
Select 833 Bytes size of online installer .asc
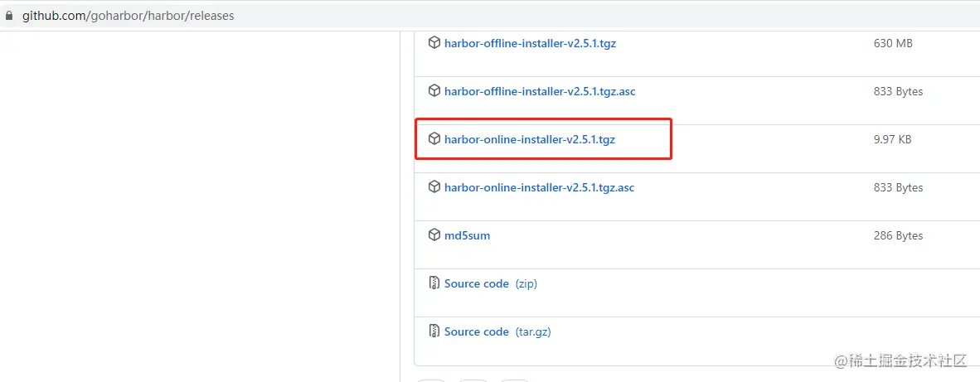click(898, 187)
